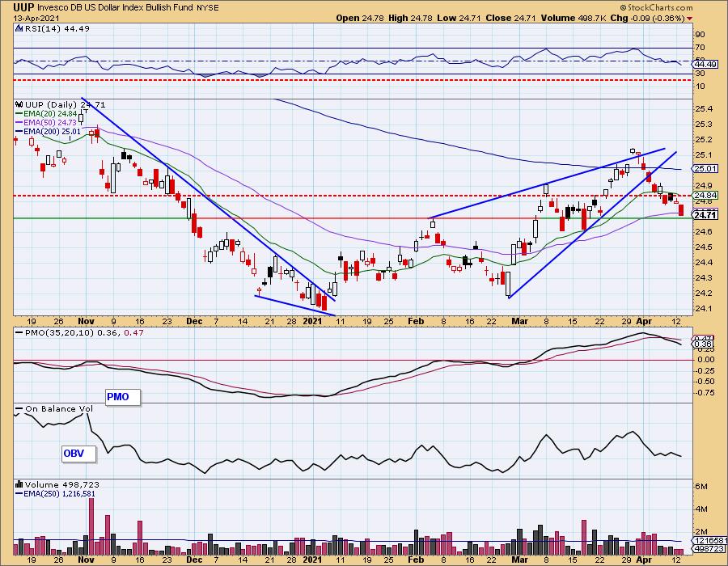728x566 pixels.
Task: Click the UUP (Daily) candlestick legend icon
Action: 19,105
